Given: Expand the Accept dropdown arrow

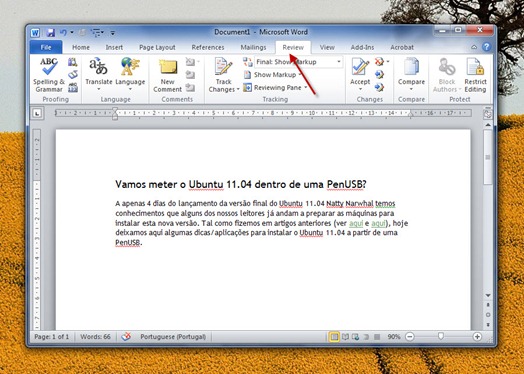Looking at the screenshot, I should pyautogui.click(x=360, y=89).
